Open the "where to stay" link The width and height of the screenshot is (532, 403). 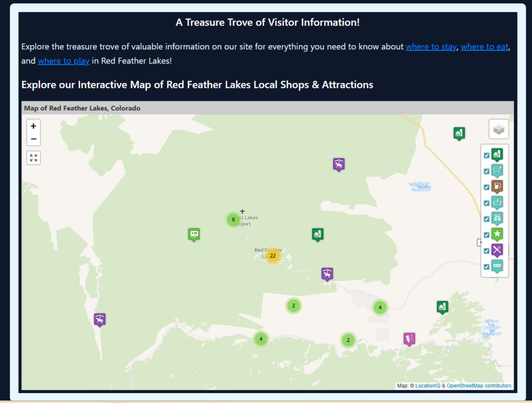pyautogui.click(x=431, y=46)
